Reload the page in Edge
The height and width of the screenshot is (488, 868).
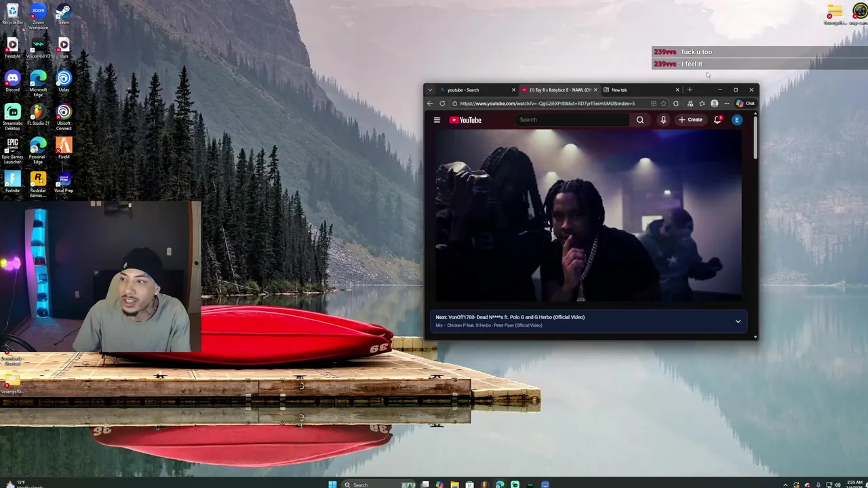(x=442, y=104)
